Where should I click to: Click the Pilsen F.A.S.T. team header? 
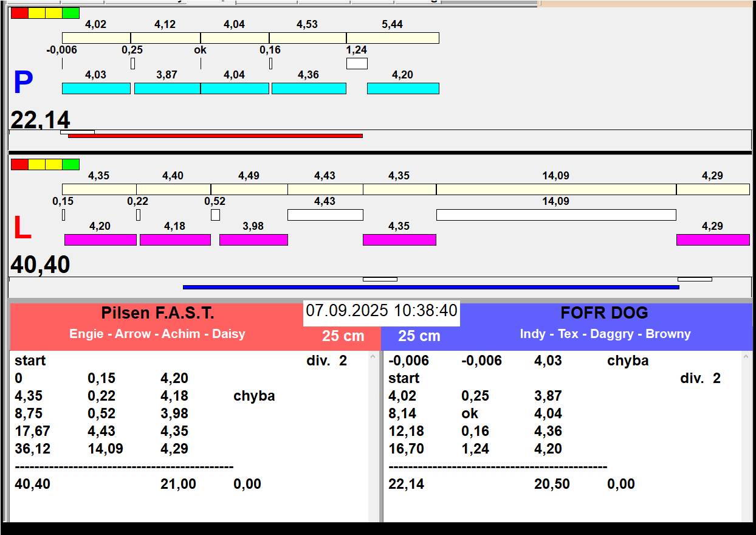[x=157, y=314]
